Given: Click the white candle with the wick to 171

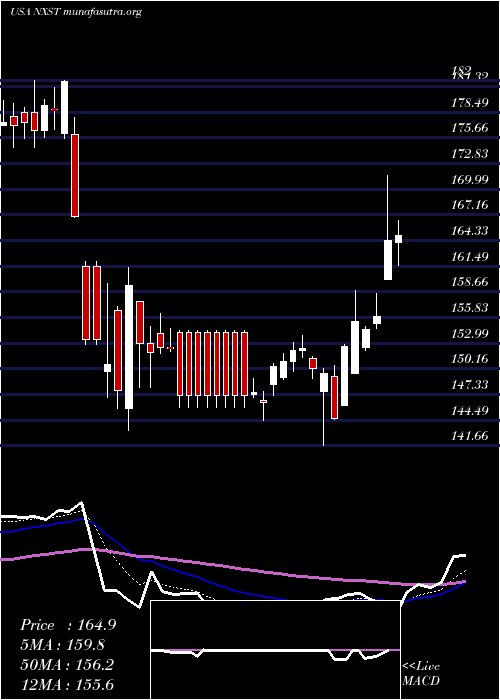Looking at the screenshot, I should (x=388, y=260).
